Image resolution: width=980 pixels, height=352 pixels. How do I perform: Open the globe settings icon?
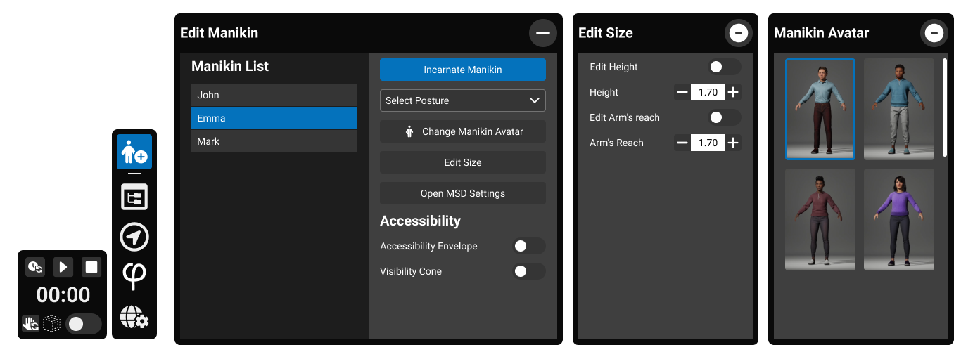[134, 318]
